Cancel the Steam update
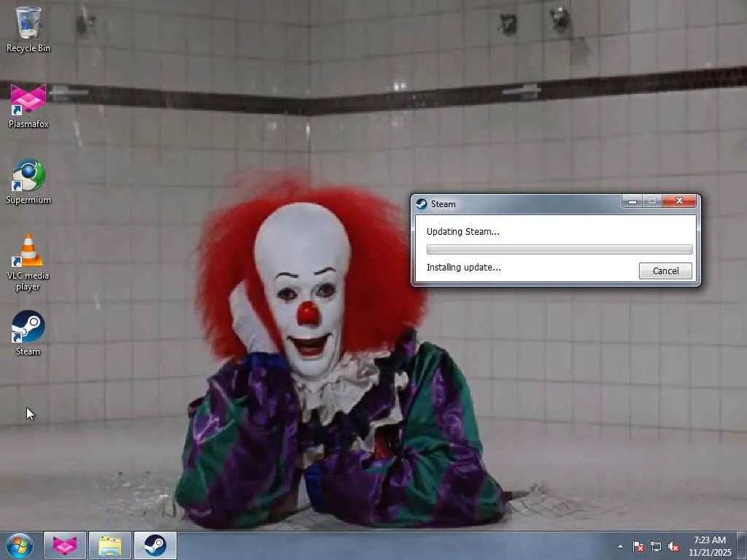 pos(665,271)
